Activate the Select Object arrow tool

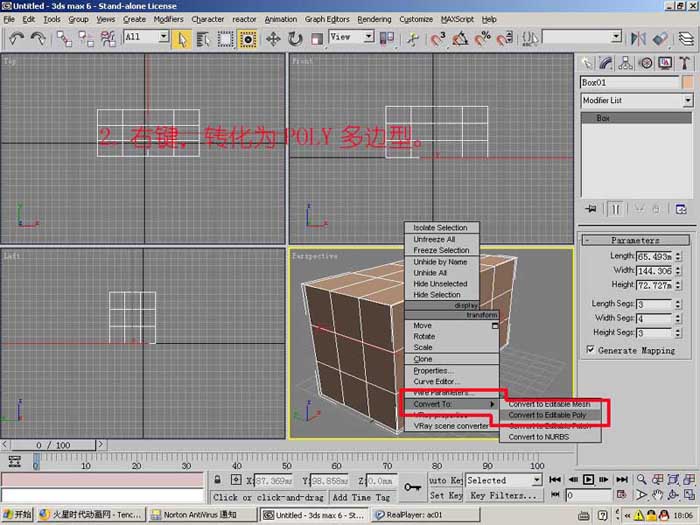182,39
